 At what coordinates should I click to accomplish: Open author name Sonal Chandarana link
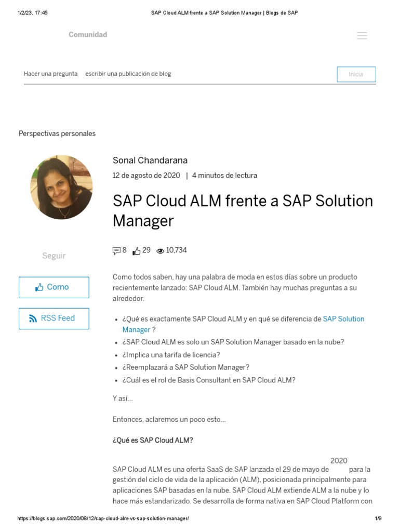point(150,161)
